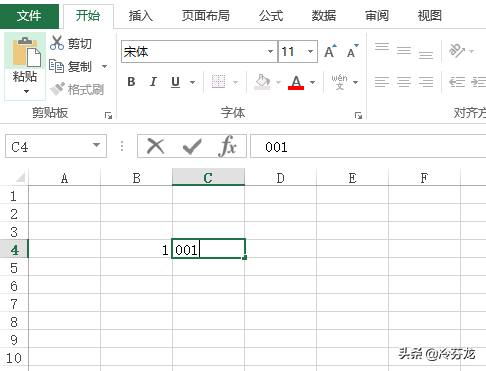486x371 pixels.
Task: Confirm the entry with the checkmark button
Action: click(x=192, y=147)
